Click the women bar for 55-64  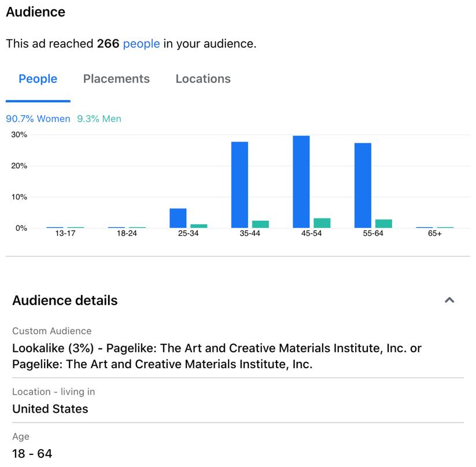(363, 186)
